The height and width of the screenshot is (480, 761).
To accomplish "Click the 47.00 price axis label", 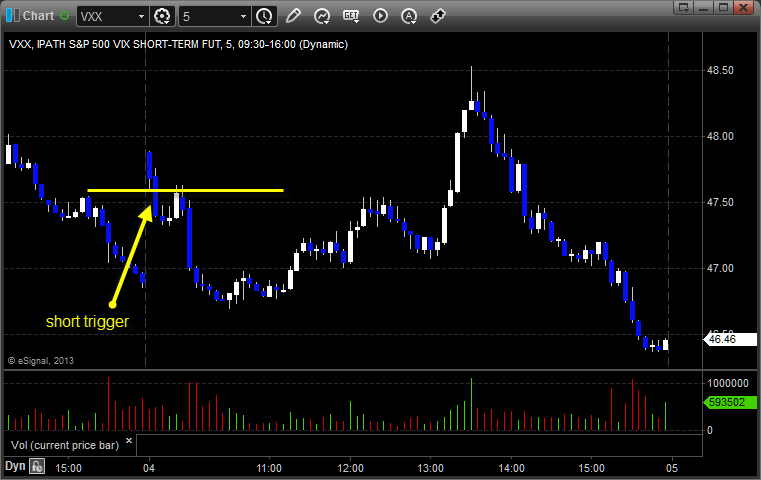I will click(720, 268).
